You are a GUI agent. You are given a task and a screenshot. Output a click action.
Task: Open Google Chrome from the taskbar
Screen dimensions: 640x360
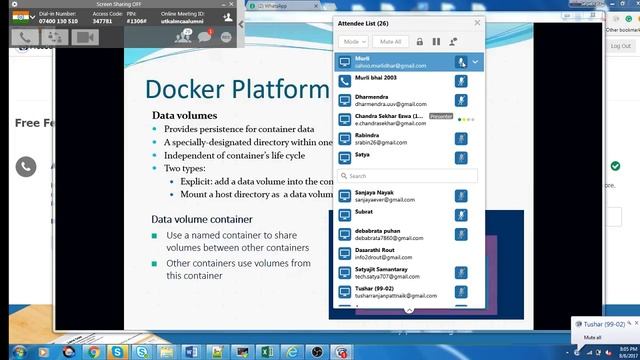point(93,352)
